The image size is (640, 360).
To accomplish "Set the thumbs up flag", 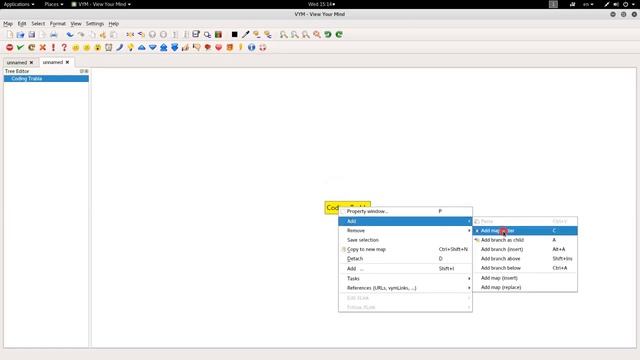I will click(185, 47).
